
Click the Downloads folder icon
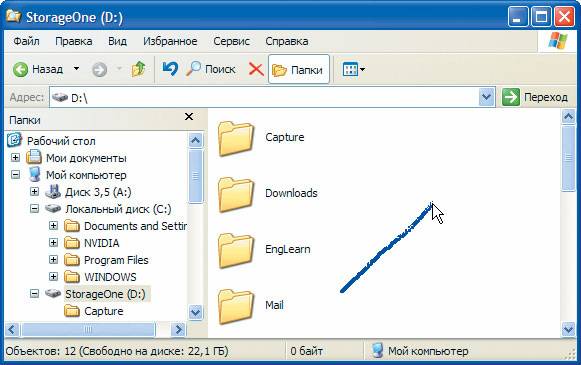tap(236, 194)
